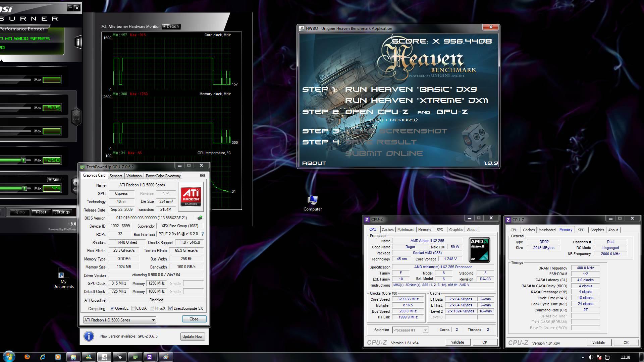The width and height of the screenshot is (644, 362).
Task: Detach the Afterburner Hardware Monitor
Action: 171,26
